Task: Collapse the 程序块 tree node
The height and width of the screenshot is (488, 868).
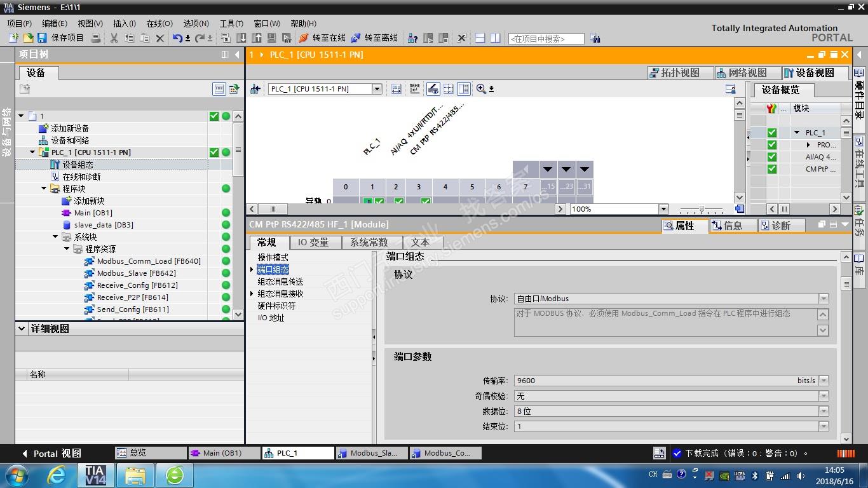Action: point(44,189)
